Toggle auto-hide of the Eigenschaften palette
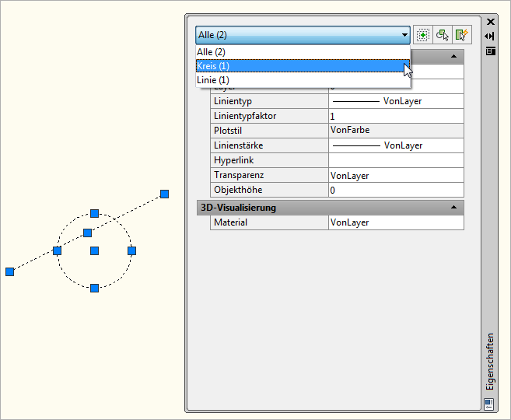Screen dimensions: 511x420 [x=490, y=36]
